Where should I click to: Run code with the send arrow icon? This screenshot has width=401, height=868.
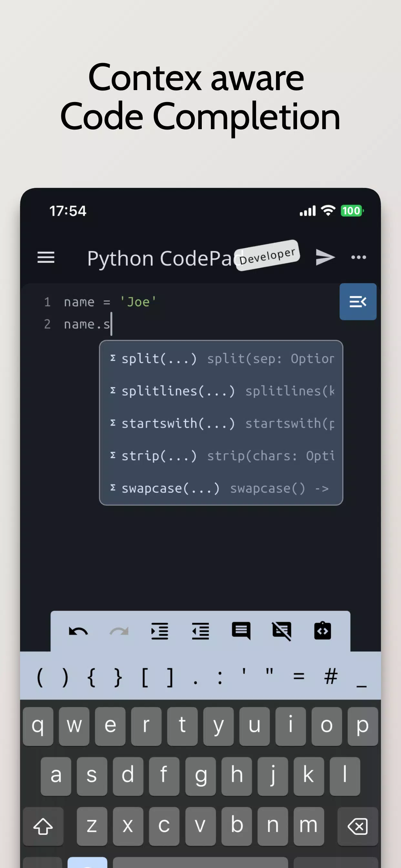click(325, 257)
